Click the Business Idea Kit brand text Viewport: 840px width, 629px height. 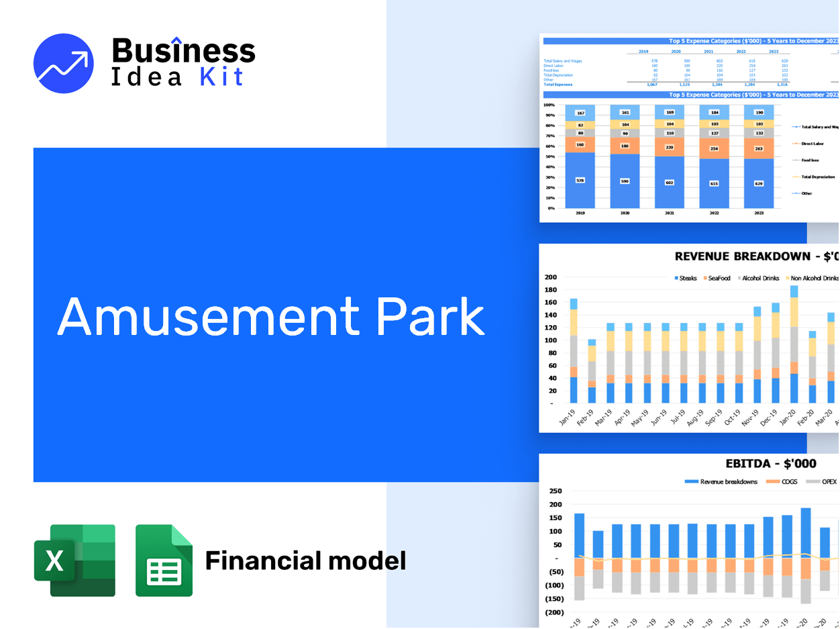(x=182, y=62)
